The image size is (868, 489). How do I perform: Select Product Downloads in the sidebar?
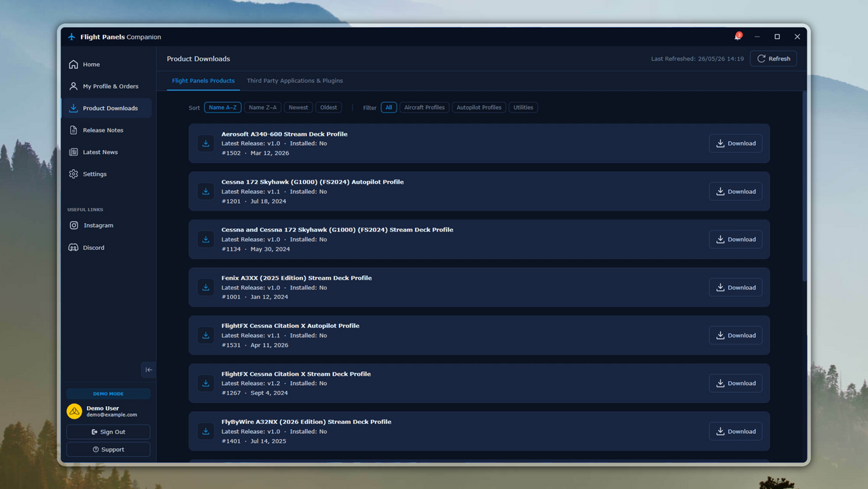[x=107, y=108]
